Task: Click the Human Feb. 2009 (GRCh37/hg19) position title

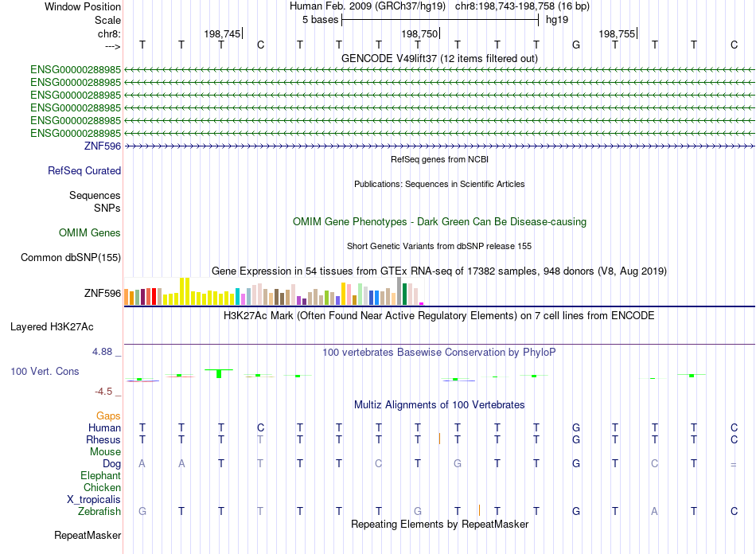Action: coord(368,6)
